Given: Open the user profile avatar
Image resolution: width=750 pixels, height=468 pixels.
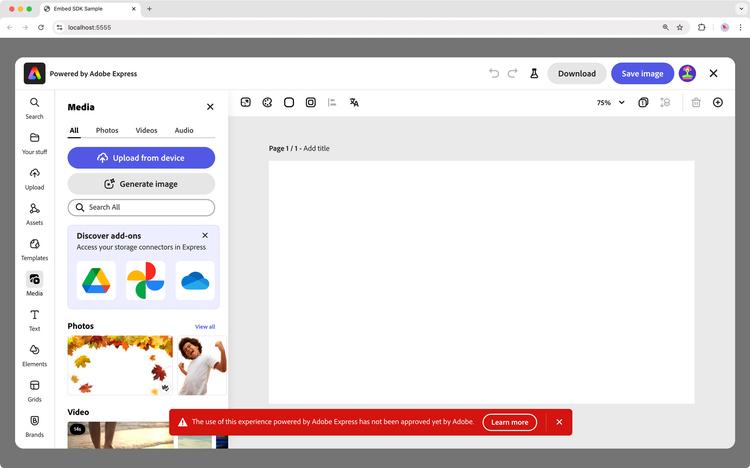Looking at the screenshot, I should point(687,73).
